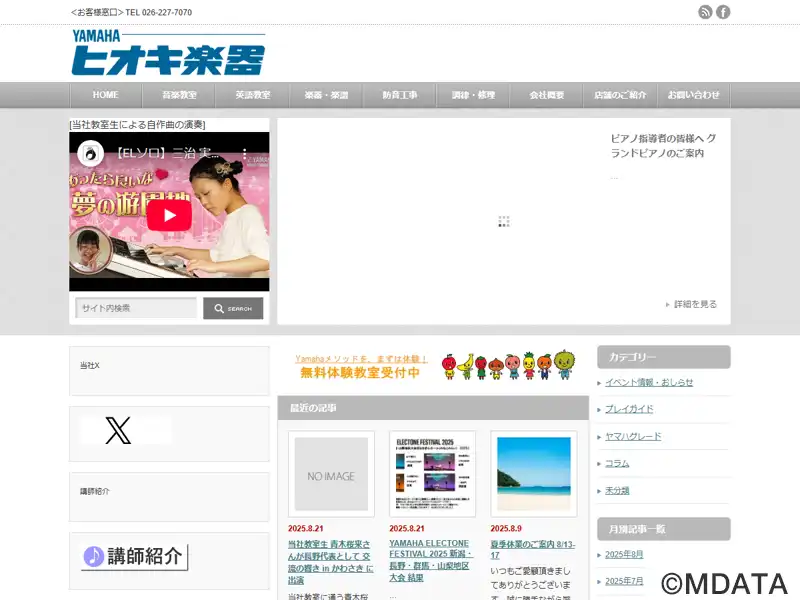Open the ELECTONE FESTIVAL 2025 thumbnail

(x=432, y=474)
